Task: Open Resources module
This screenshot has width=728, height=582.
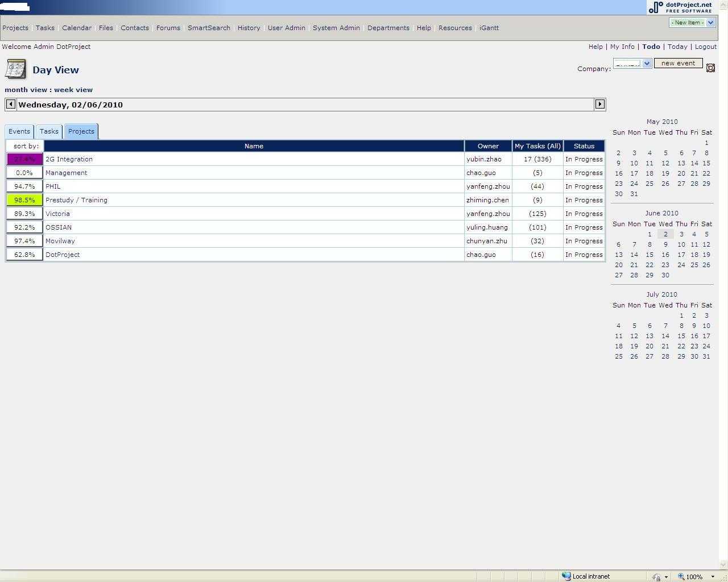Action: [x=455, y=28]
